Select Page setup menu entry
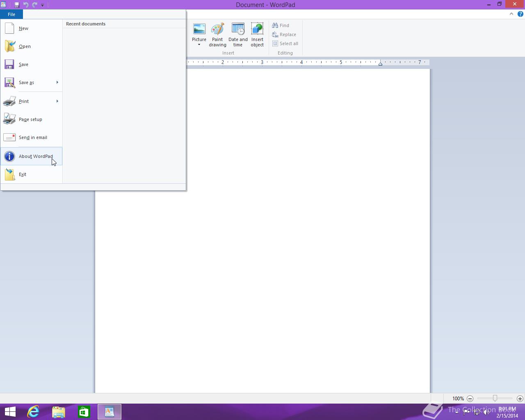Image resolution: width=525 pixels, height=420 pixels. tap(32, 119)
